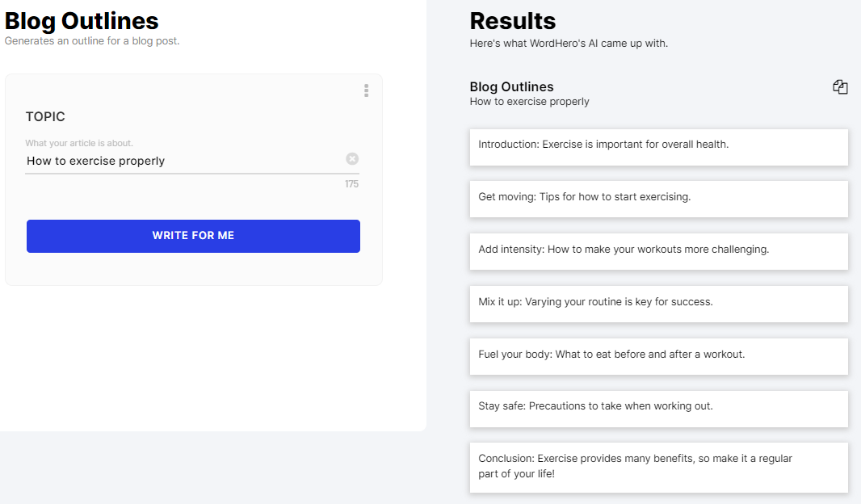Click the TOPIC label

45,116
